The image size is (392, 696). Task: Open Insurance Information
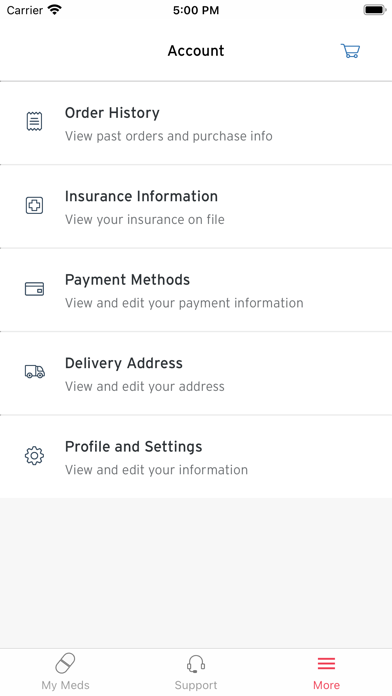[196, 207]
